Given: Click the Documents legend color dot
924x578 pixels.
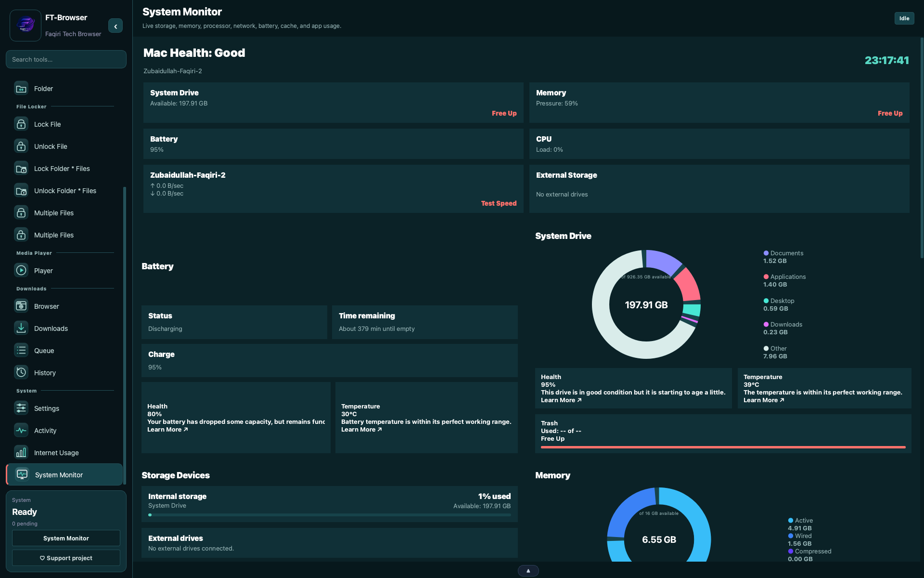Looking at the screenshot, I should tap(766, 253).
